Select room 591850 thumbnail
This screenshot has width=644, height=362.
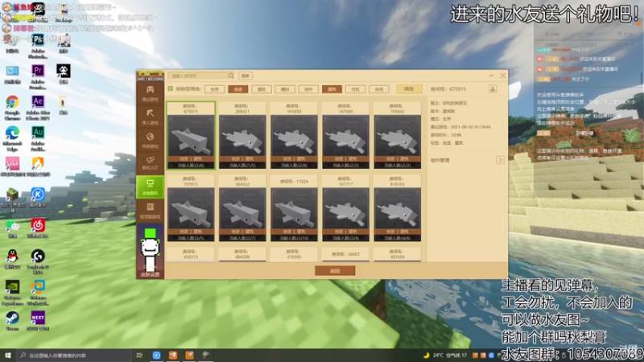pos(294,135)
